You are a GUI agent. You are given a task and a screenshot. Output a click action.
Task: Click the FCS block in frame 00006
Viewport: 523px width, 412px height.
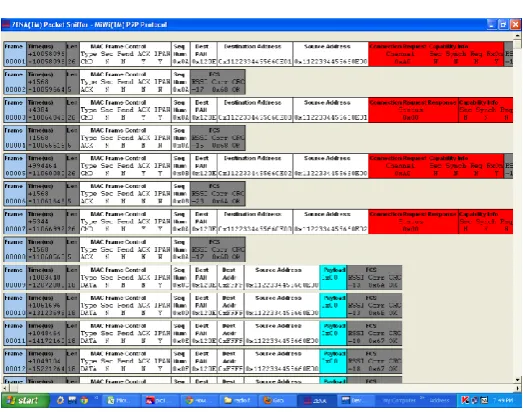coord(218,193)
